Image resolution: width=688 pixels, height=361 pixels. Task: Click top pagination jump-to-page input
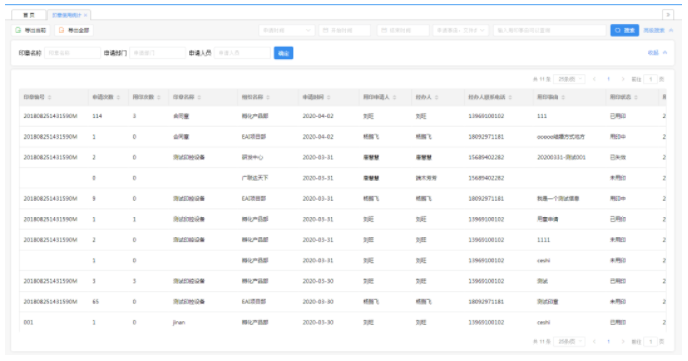(x=650, y=79)
